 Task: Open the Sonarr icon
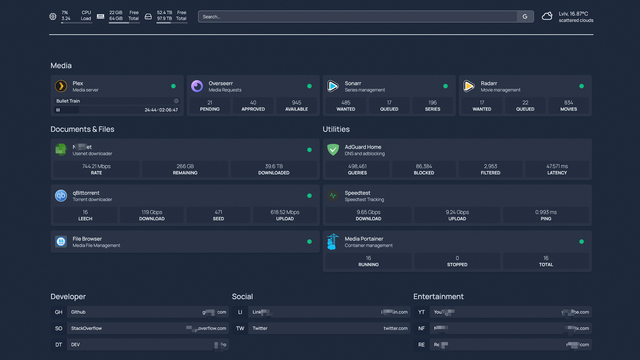[x=333, y=86]
